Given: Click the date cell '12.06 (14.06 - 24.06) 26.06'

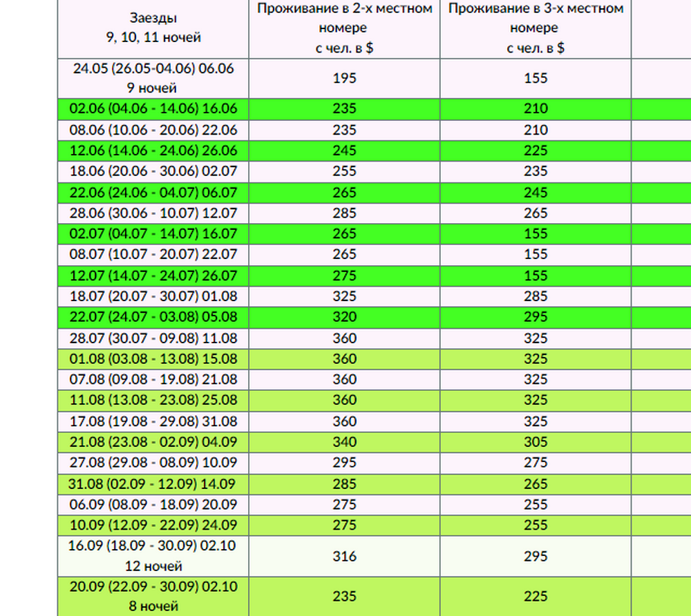Looking at the screenshot, I should [x=153, y=151].
